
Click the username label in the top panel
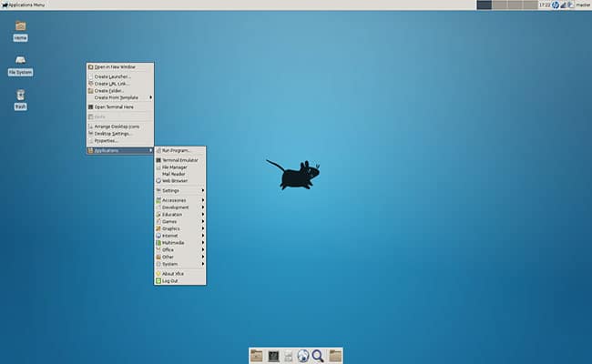[583, 5]
